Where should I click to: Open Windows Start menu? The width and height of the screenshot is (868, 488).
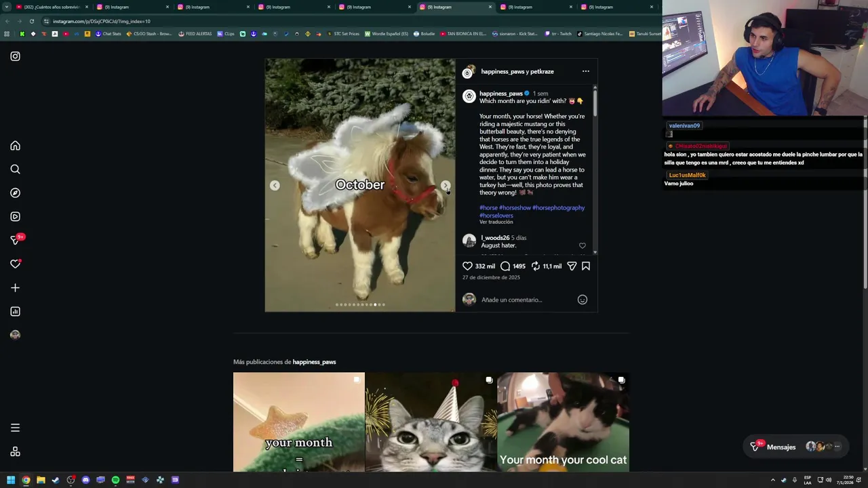point(11,480)
